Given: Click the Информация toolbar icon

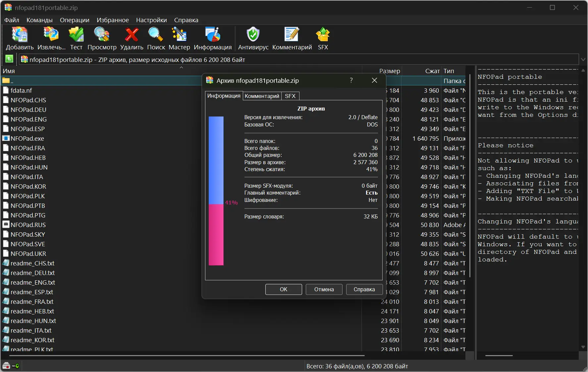Looking at the screenshot, I should [x=213, y=35].
